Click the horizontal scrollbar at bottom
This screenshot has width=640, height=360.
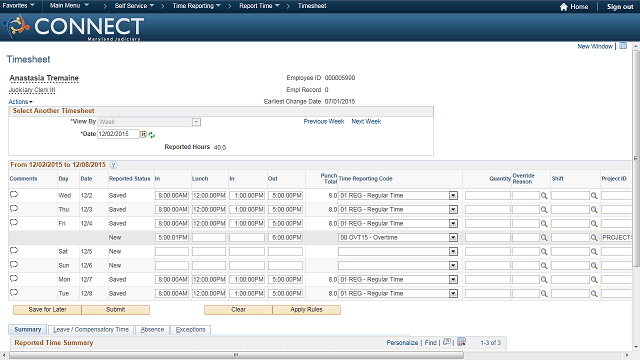click(236, 355)
